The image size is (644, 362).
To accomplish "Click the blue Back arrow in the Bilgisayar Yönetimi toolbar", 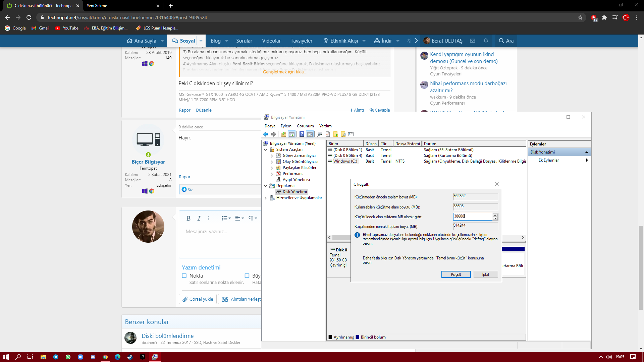I will tap(265, 134).
